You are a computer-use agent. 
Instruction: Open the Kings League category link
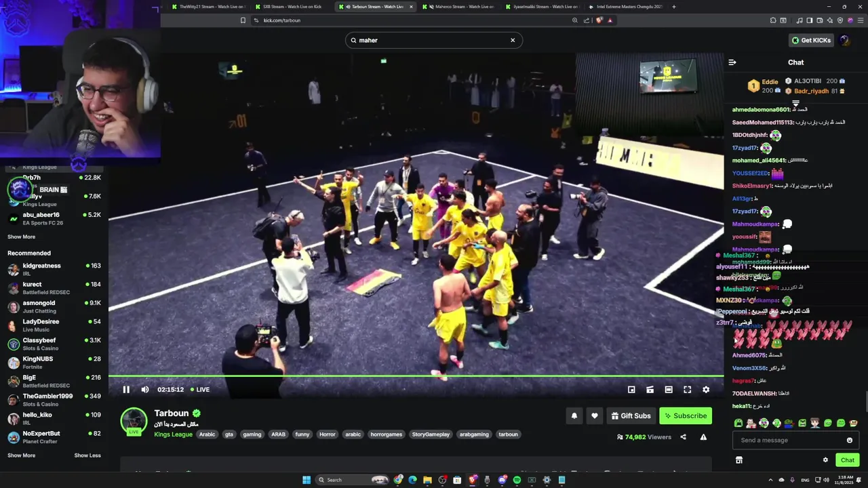point(174,434)
